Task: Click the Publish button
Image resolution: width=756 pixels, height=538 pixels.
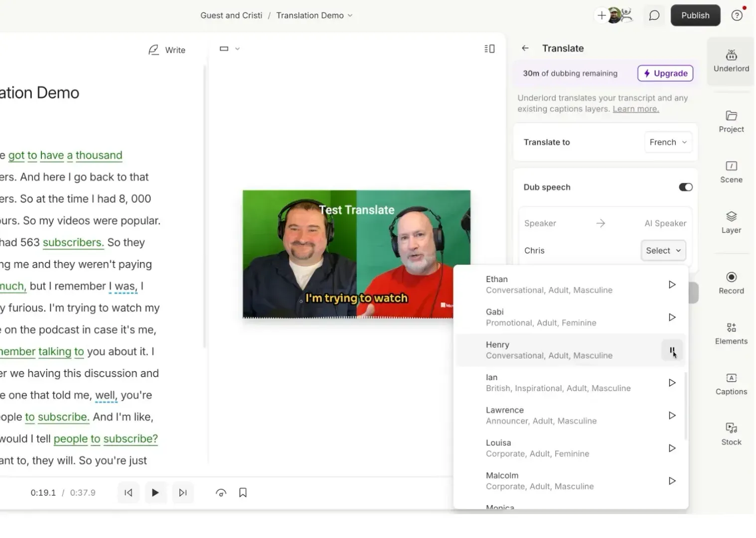Action: pyautogui.click(x=695, y=15)
